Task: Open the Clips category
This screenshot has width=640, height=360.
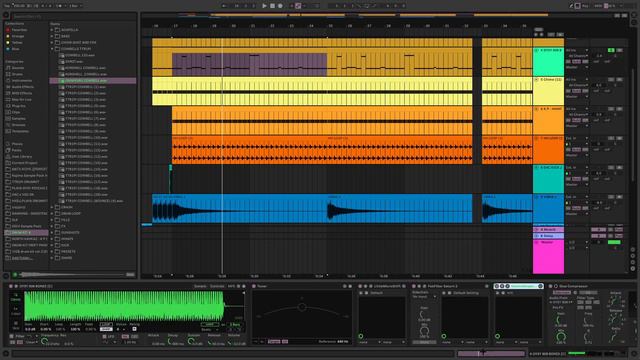Action: (x=16, y=112)
